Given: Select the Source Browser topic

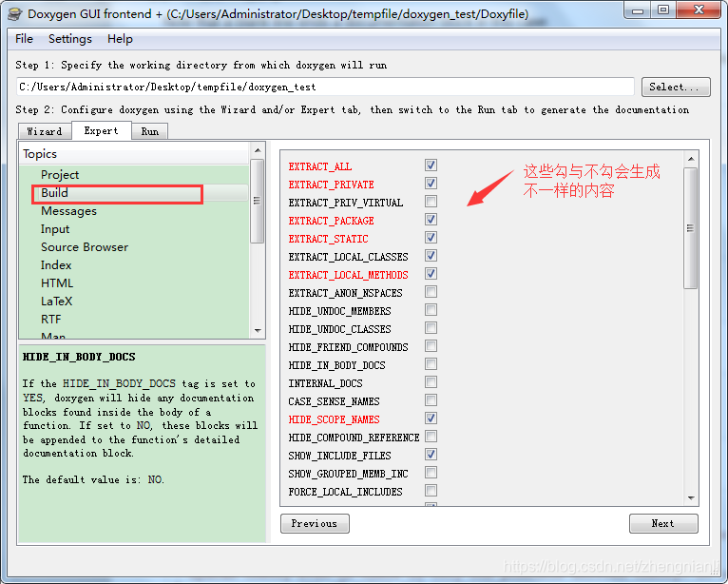Looking at the screenshot, I should click(85, 247).
